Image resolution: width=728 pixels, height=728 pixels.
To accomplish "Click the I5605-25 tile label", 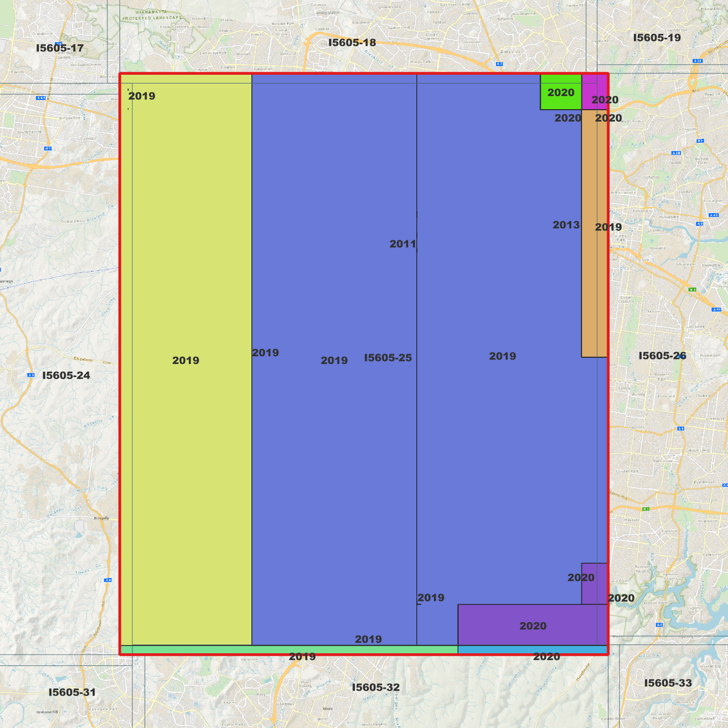I will pyautogui.click(x=387, y=358).
